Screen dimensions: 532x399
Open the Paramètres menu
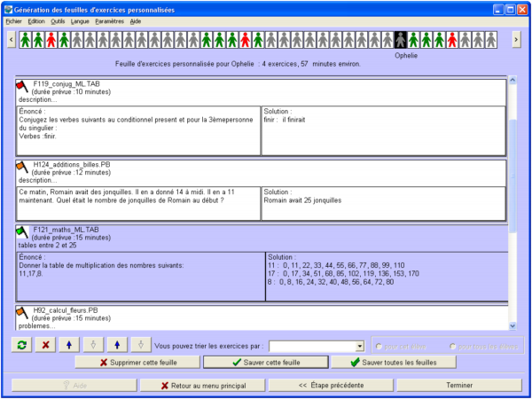click(109, 20)
